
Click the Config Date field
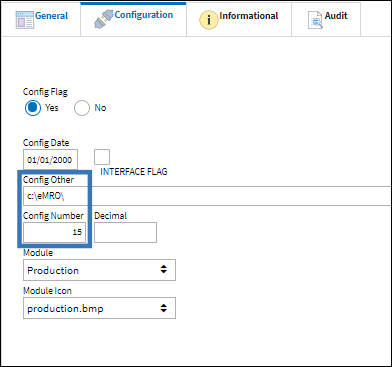pos(50,160)
